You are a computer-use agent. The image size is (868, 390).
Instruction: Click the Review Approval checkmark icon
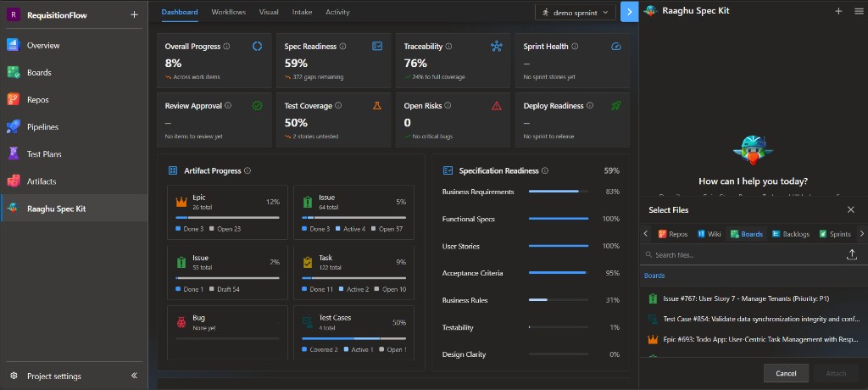click(x=258, y=106)
